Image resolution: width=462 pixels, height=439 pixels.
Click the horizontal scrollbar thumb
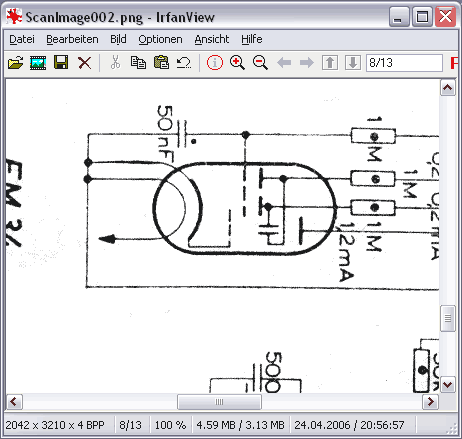pyautogui.click(x=219, y=402)
